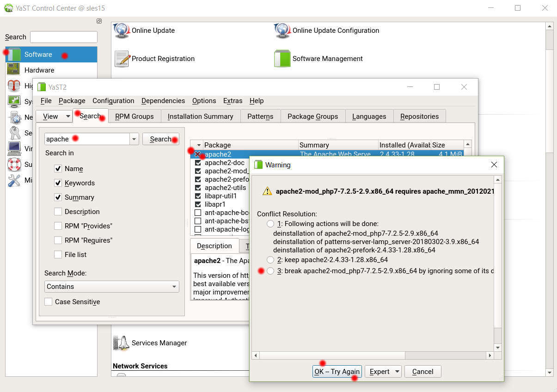
Task: Expand the apache search term dropdown arrow
Action: pyautogui.click(x=134, y=139)
